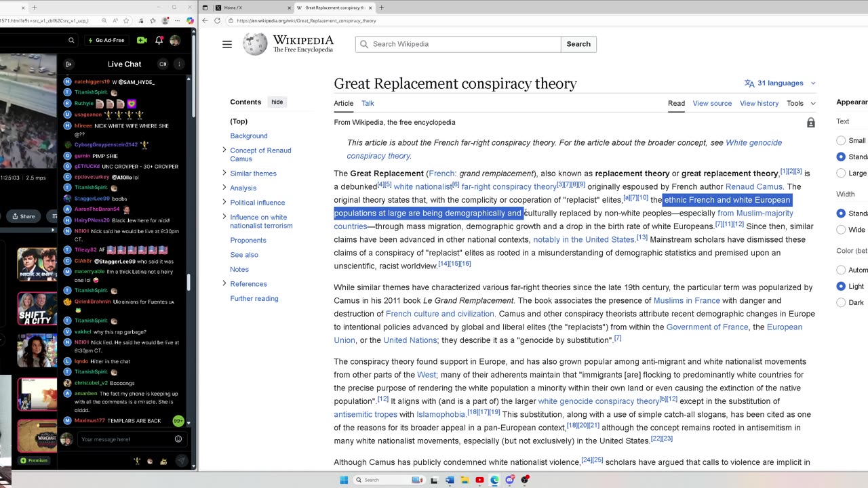Viewport: 868px width, 488px height.
Task: Expand Concept of Renaud Camus section in contents
Action: [224, 150]
